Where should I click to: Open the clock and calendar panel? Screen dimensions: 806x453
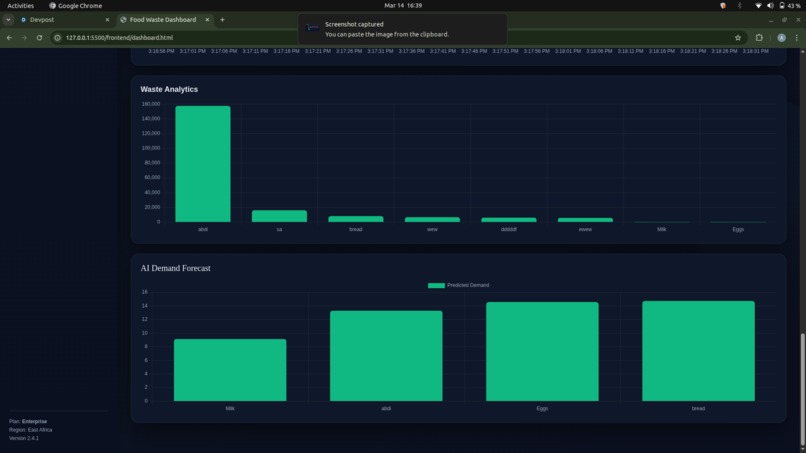(x=403, y=6)
